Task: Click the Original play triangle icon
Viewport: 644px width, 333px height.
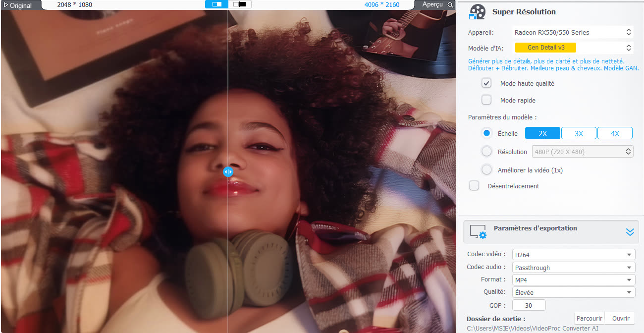Action: [5, 5]
